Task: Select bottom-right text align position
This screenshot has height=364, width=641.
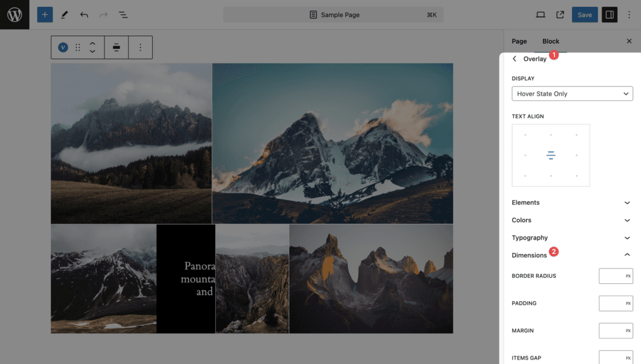Action: (577, 176)
